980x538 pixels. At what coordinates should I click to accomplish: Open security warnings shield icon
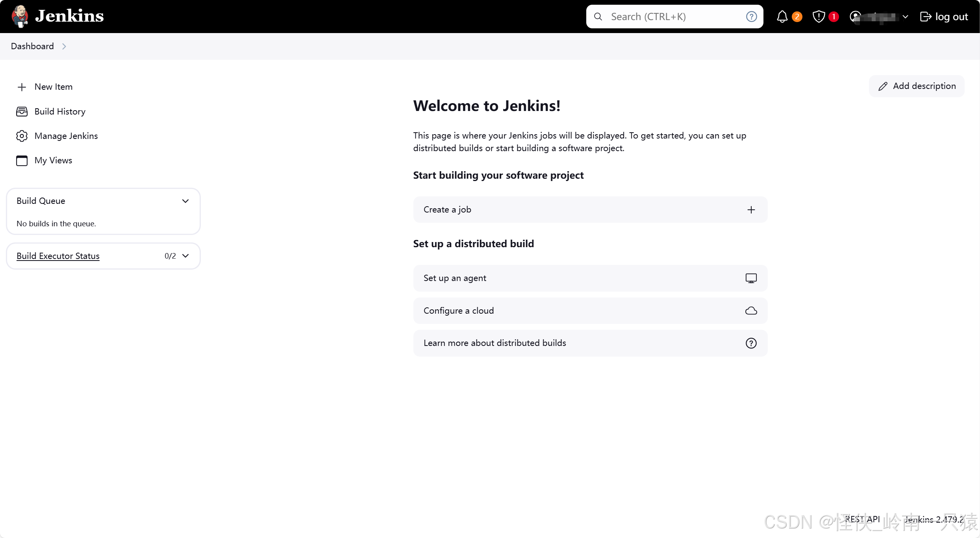pyautogui.click(x=819, y=17)
